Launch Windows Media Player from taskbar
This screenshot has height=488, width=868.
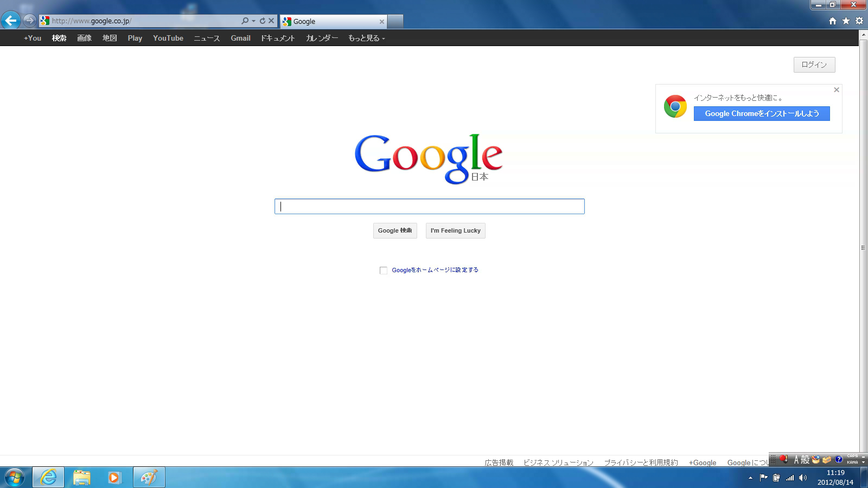click(x=114, y=478)
